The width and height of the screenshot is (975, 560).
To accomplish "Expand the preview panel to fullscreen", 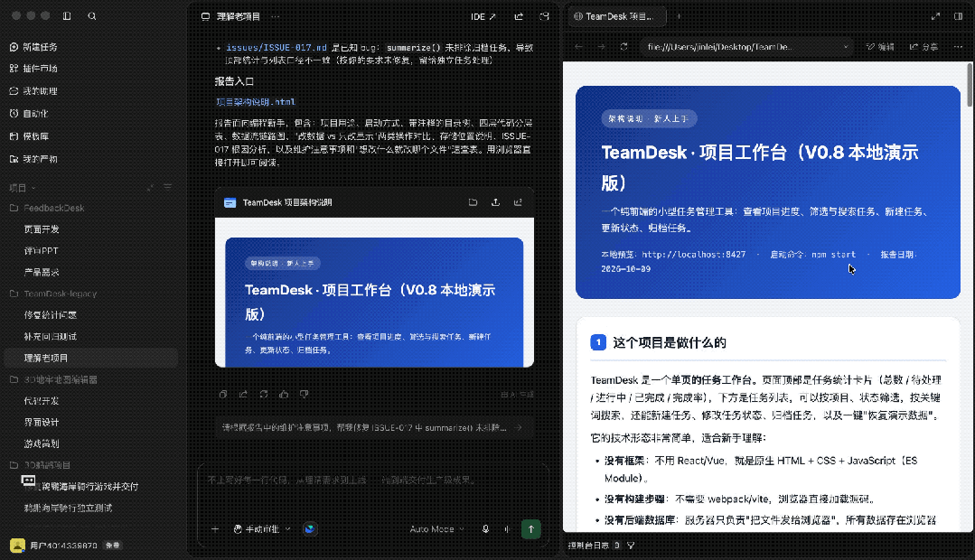I will coord(935,17).
